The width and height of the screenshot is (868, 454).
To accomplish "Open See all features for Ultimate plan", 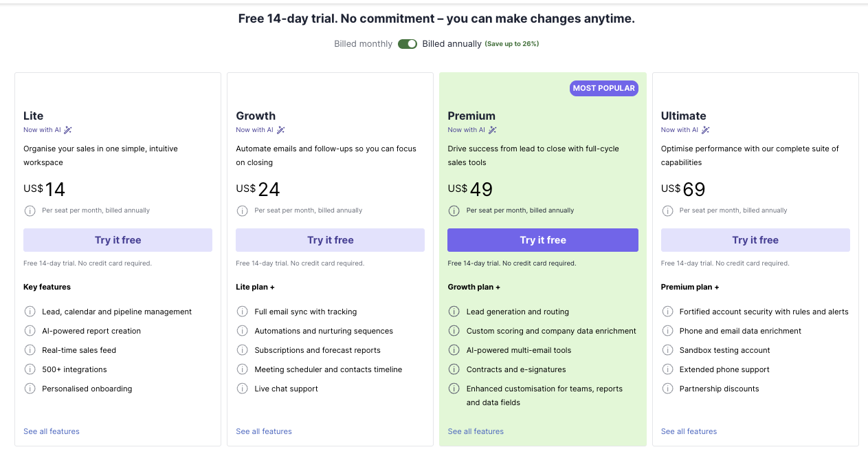I will tap(689, 431).
